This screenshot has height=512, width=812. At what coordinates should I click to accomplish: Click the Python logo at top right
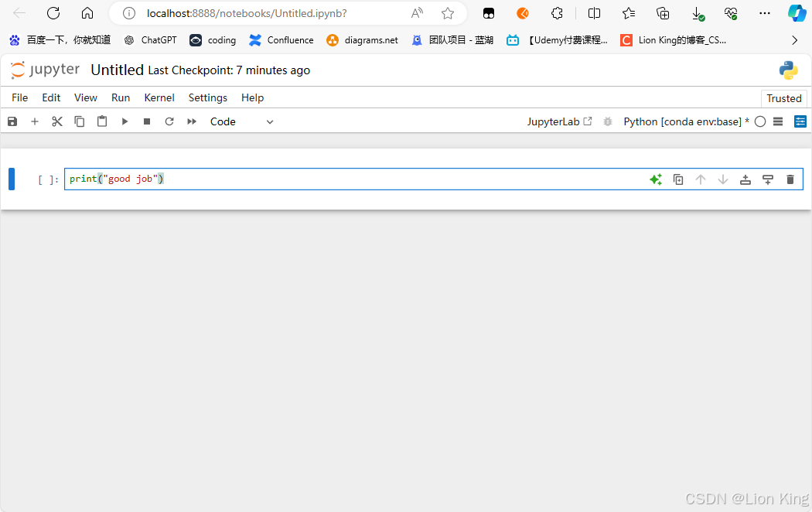(x=788, y=70)
